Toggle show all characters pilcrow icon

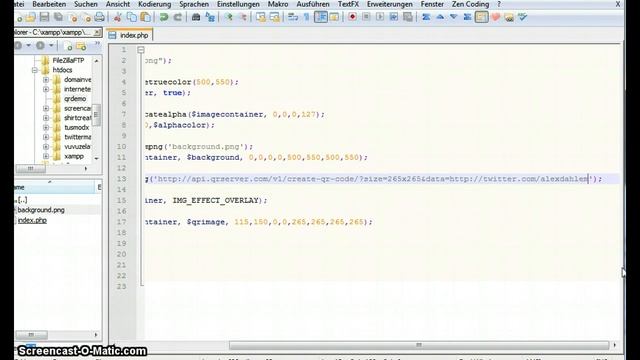point(307,17)
